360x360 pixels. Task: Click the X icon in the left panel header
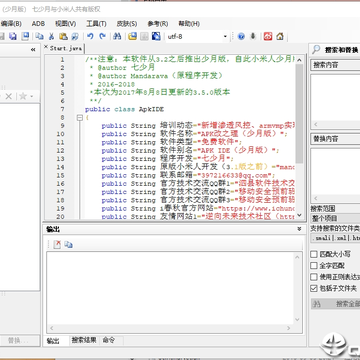[9, 97]
